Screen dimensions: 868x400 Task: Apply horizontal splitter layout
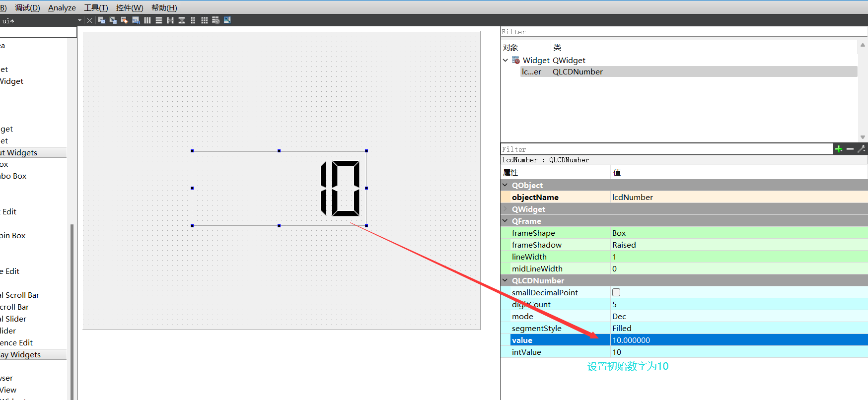(170, 20)
